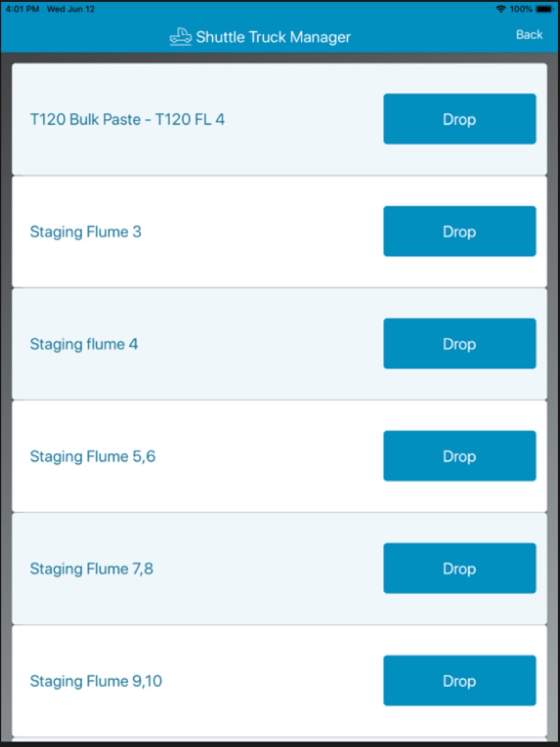Select the Staging Flume 7,8 label

[92, 569]
